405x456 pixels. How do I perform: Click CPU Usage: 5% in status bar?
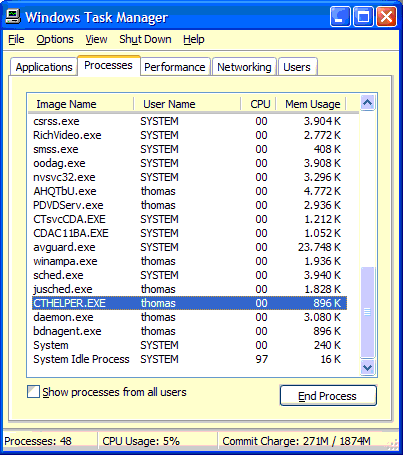(x=141, y=441)
